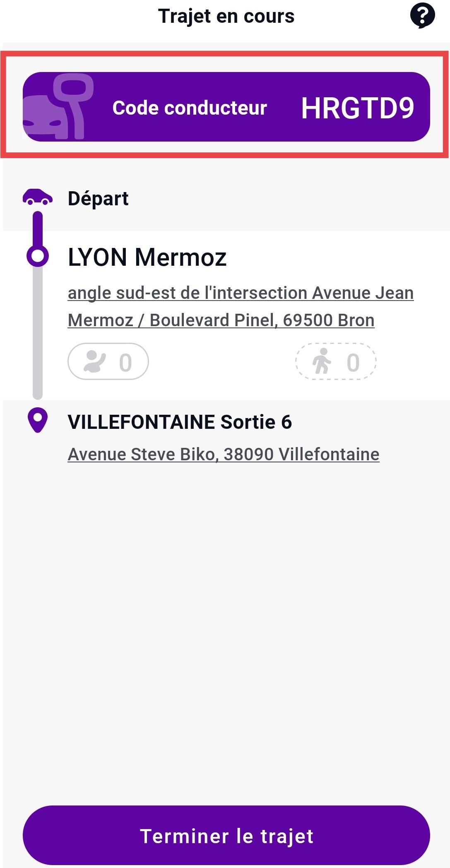450x868 pixels.
Task: Open the Avenue Jean Mermoz address link
Action: 241,306
